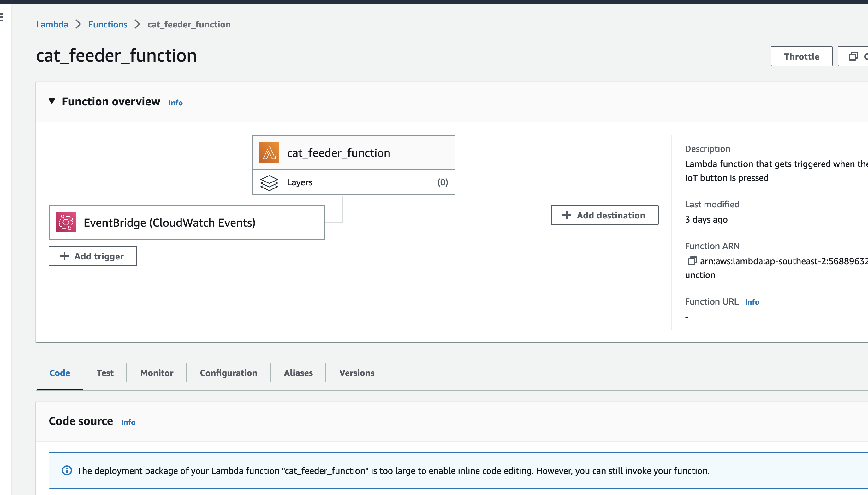Viewport: 868px width, 495px height.
Task: Click the info circle icon in the alert
Action: [x=67, y=470]
